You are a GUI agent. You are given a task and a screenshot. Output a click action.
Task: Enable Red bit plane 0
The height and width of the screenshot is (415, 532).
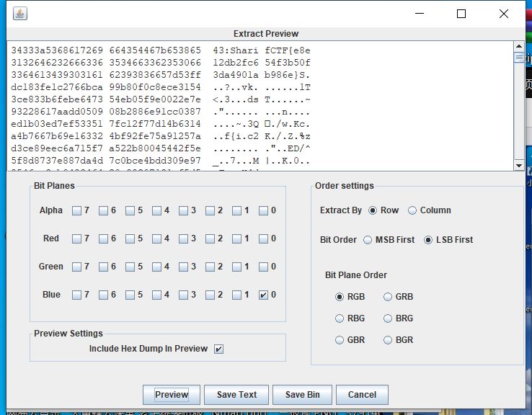tap(263, 239)
